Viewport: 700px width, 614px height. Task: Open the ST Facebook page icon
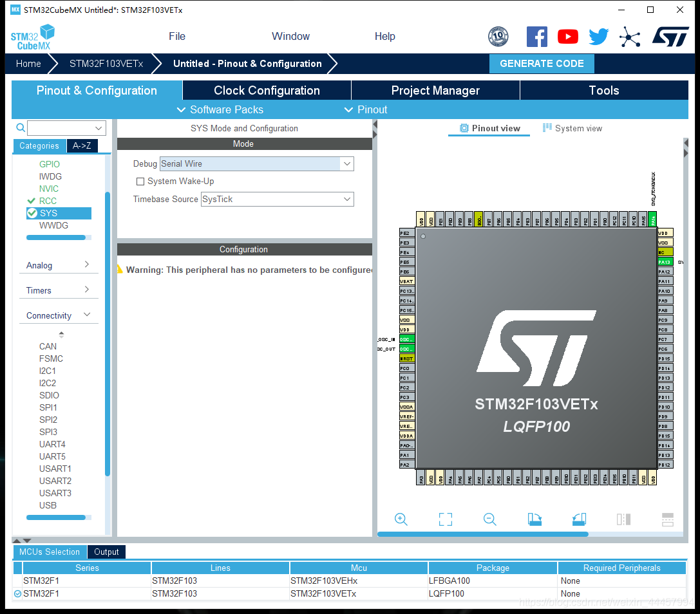point(536,37)
